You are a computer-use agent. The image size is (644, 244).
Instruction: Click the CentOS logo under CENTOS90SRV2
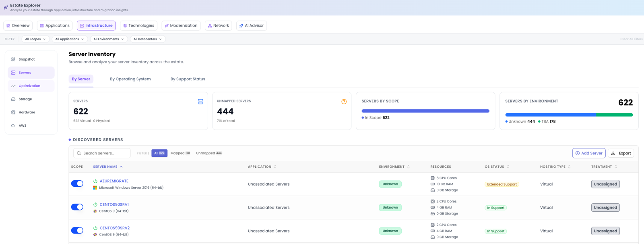pos(95,234)
